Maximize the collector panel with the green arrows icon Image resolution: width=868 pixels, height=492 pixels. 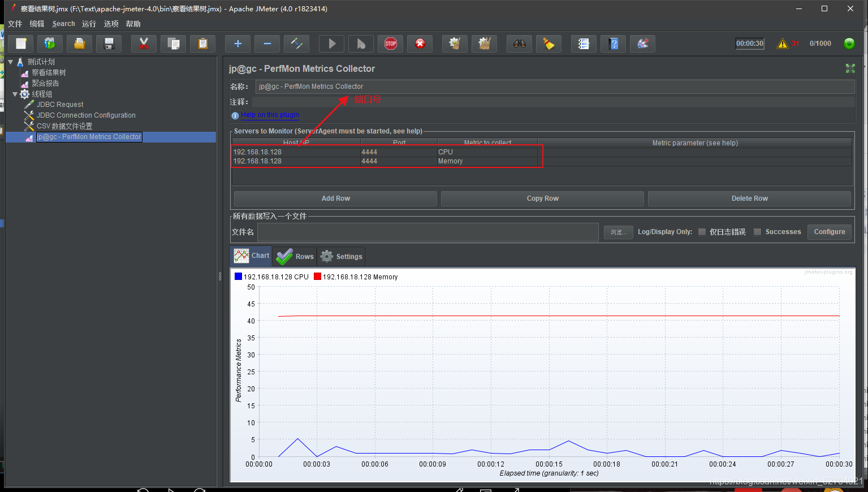coord(850,68)
